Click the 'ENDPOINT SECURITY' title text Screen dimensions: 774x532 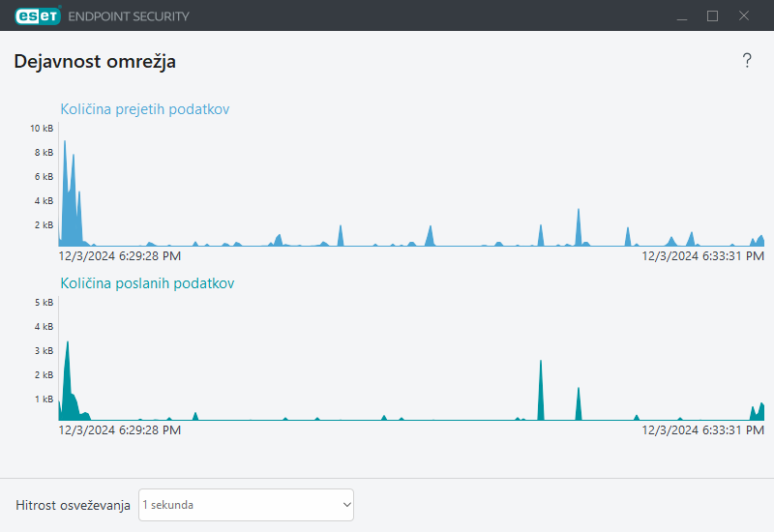click(x=129, y=16)
